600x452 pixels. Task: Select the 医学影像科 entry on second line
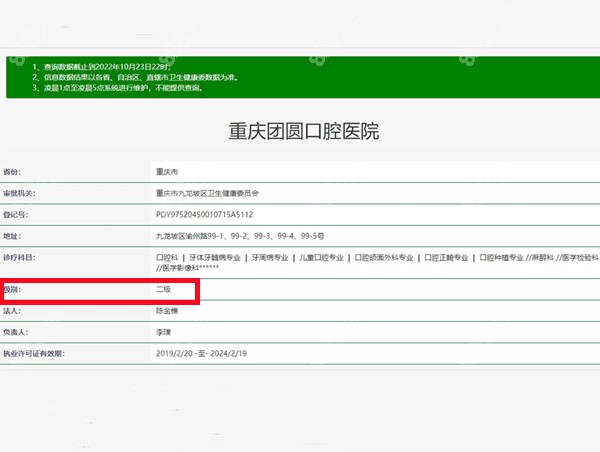pos(180,268)
